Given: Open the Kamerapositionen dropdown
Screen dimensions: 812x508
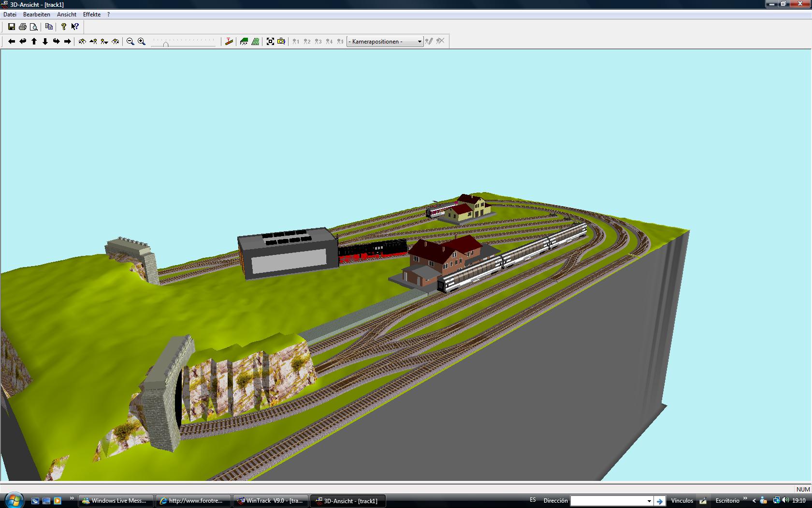Looking at the screenshot, I should 385,42.
